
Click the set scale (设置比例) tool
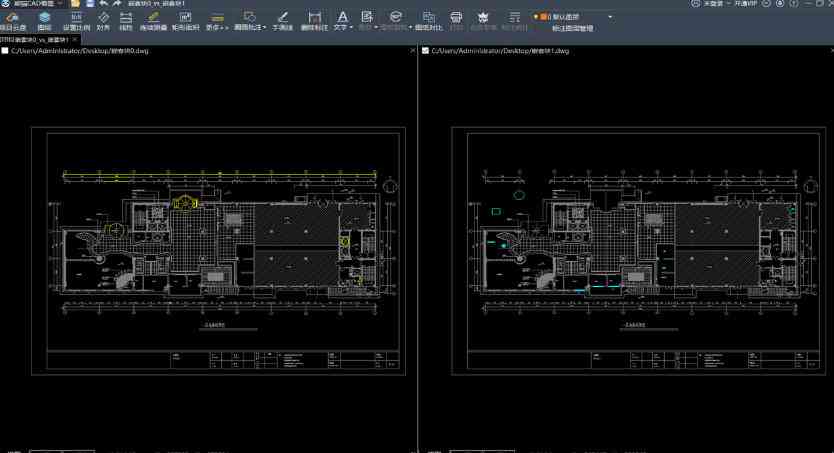76,21
